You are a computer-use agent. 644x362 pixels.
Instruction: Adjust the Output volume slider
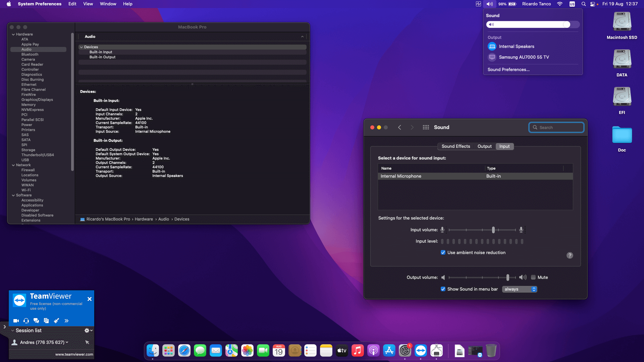(x=507, y=277)
